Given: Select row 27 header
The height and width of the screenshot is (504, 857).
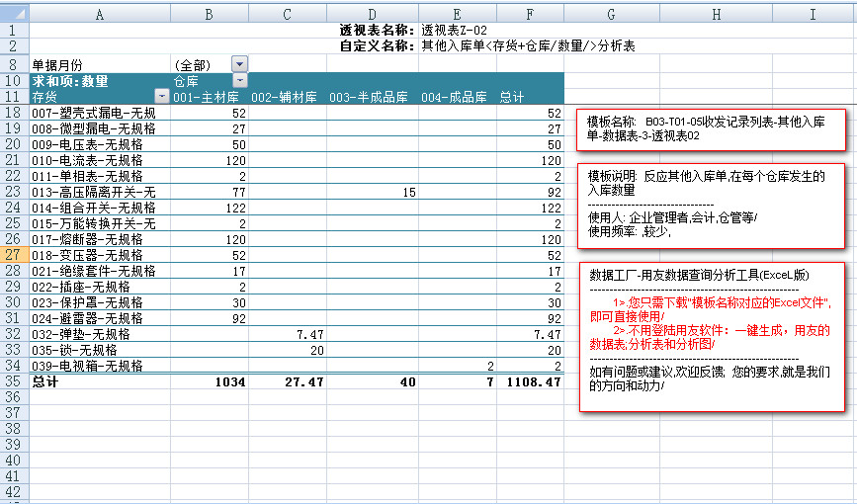Looking at the screenshot, I should coord(14,255).
